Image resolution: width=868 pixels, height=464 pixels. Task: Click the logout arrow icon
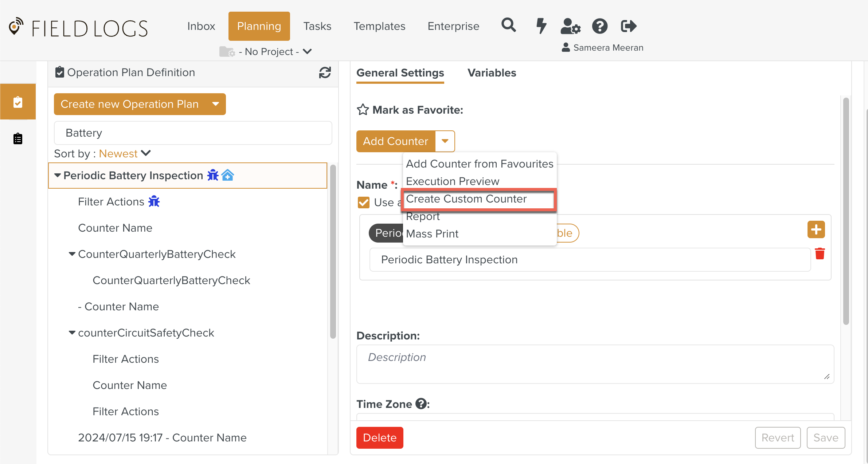click(629, 26)
